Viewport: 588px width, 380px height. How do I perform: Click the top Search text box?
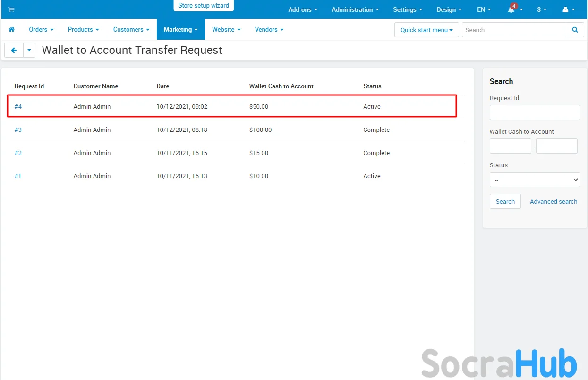click(x=513, y=30)
